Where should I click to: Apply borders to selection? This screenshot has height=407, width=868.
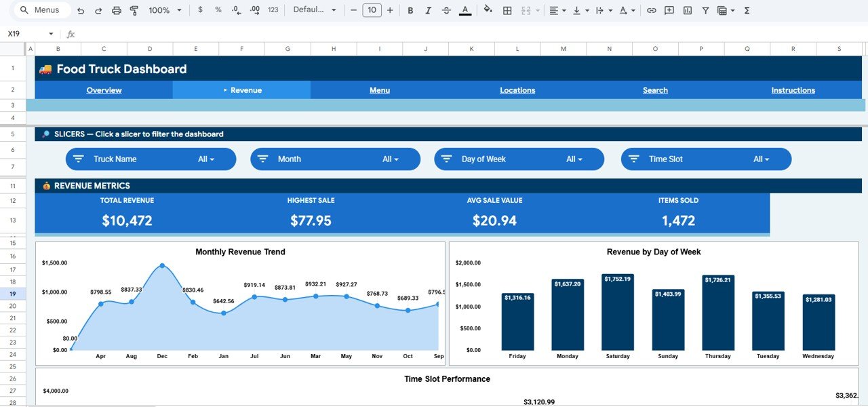click(507, 10)
